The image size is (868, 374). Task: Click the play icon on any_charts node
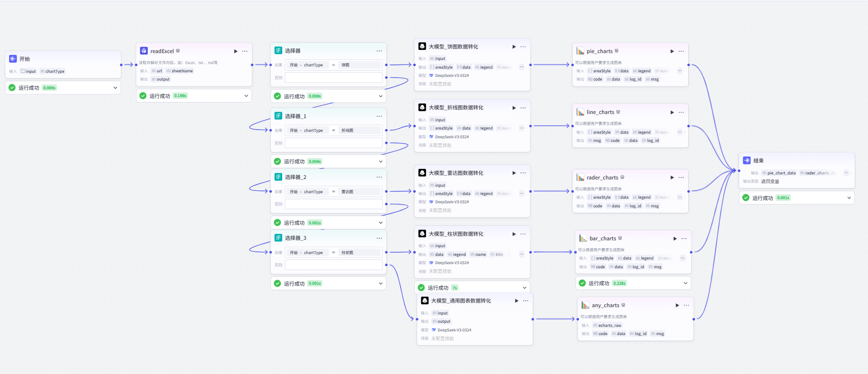click(677, 305)
